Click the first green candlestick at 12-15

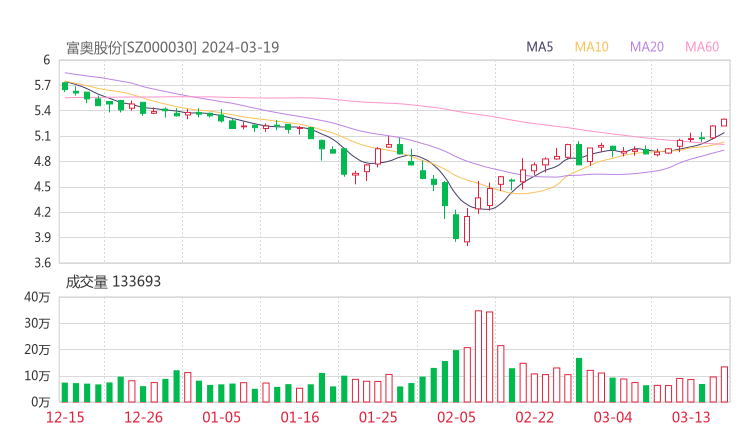click(65, 86)
